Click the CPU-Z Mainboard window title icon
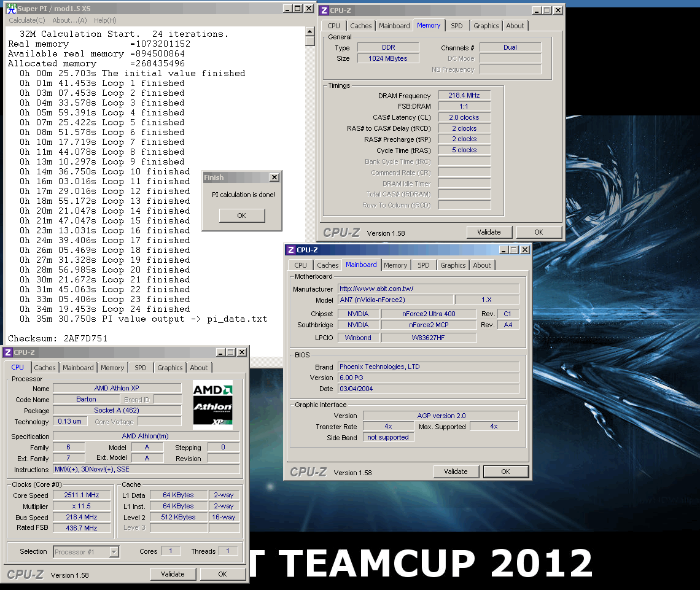 click(291, 250)
